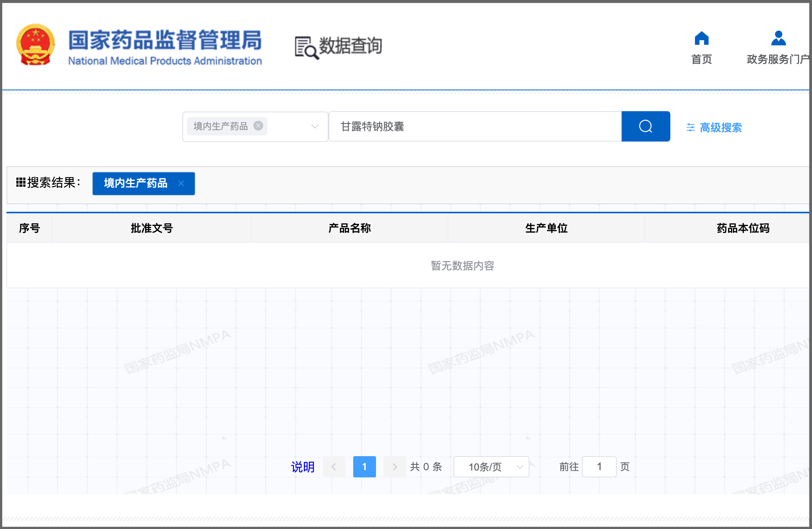Go to next results page arrow
The width and height of the screenshot is (812, 529).
(x=395, y=467)
